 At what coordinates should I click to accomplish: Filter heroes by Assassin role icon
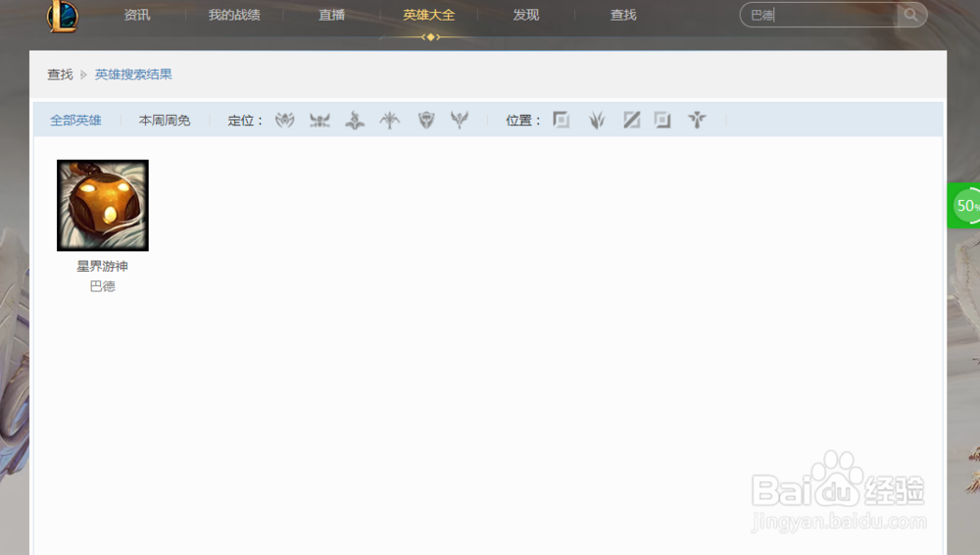click(284, 120)
